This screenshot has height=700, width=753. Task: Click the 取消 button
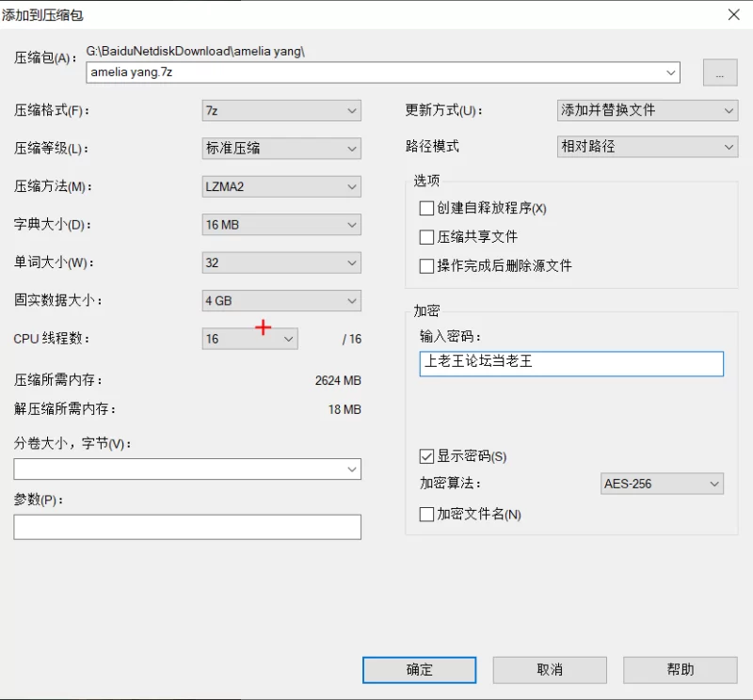click(x=550, y=670)
